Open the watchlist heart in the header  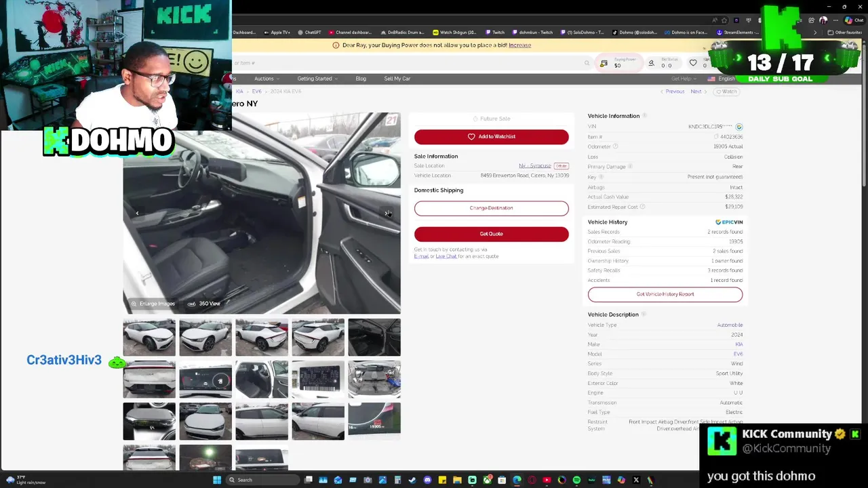(x=693, y=63)
